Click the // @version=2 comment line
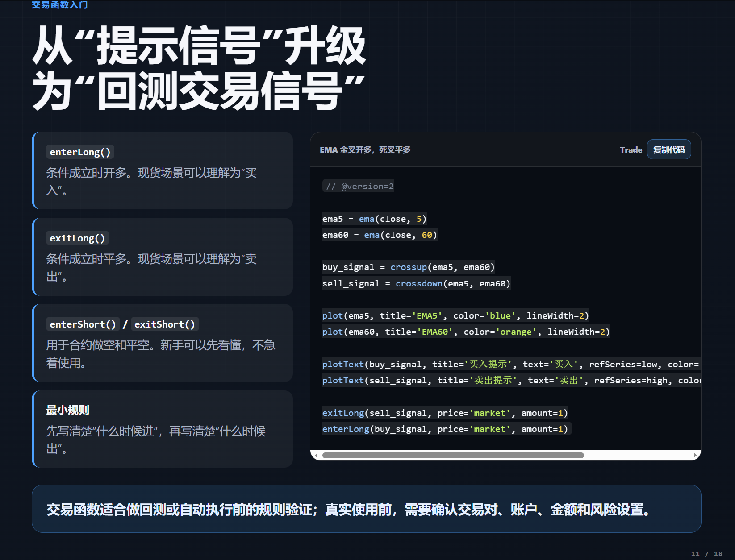 coord(358,186)
